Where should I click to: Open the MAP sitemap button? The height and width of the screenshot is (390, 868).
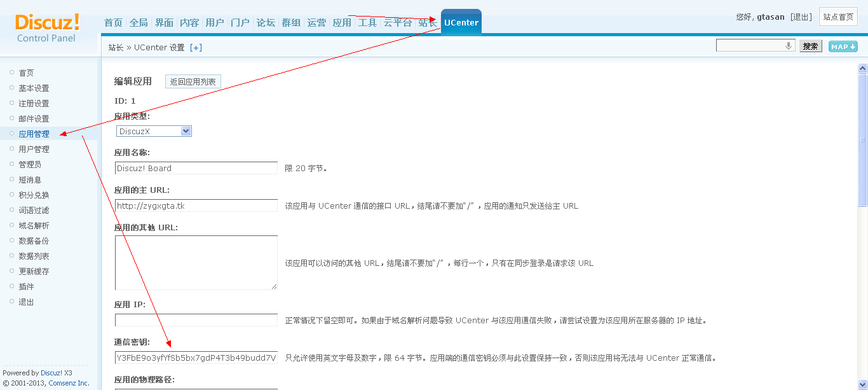pyautogui.click(x=843, y=46)
